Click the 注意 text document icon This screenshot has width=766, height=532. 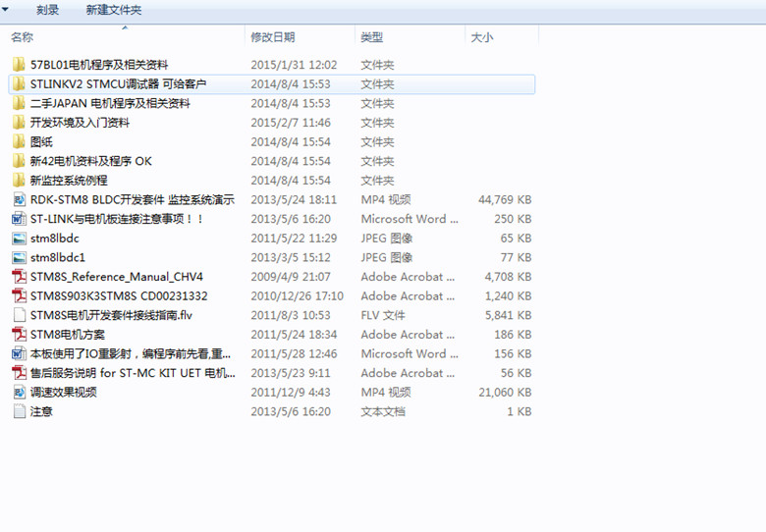tap(19, 411)
